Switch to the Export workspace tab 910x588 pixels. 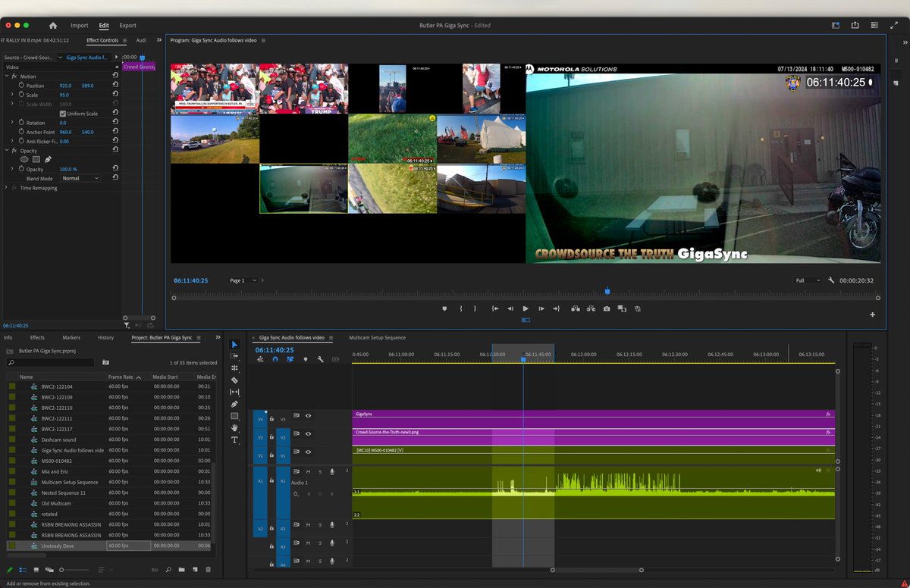pos(127,25)
